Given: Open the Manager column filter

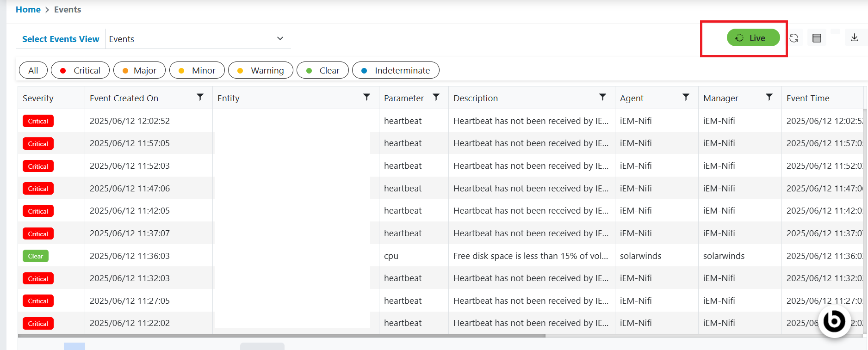Looking at the screenshot, I should [769, 97].
